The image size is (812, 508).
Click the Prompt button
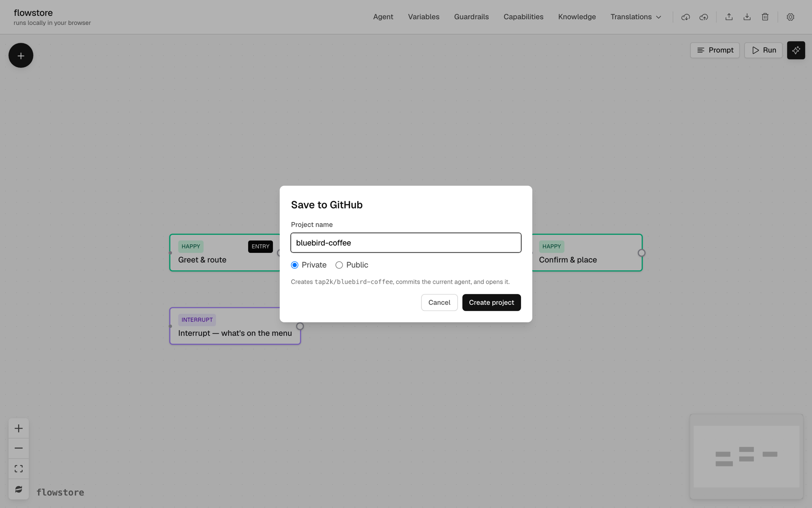[715, 50]
